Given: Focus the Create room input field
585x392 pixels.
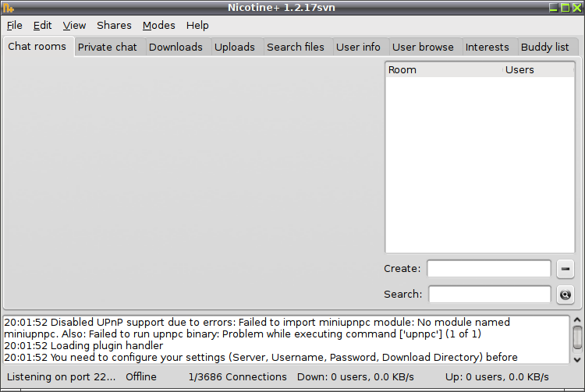Looking at the screenshot, I should coord(489,269).
